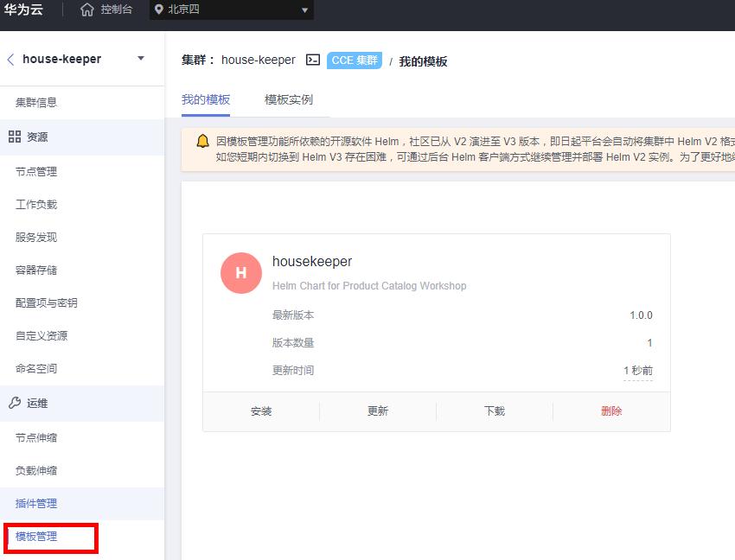Open the house-keeper cluster switcher dropdown
735x560 pixels.
[138, 59]
